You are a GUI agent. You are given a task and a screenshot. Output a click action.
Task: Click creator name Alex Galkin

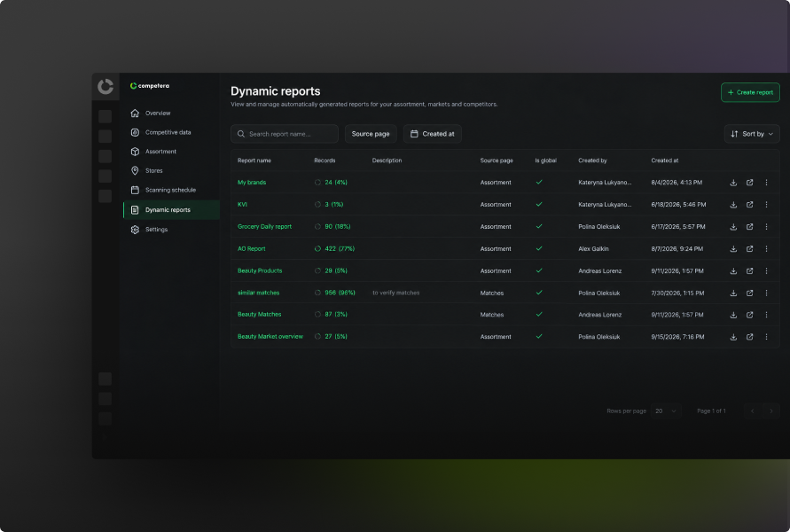tap(593, 249)
